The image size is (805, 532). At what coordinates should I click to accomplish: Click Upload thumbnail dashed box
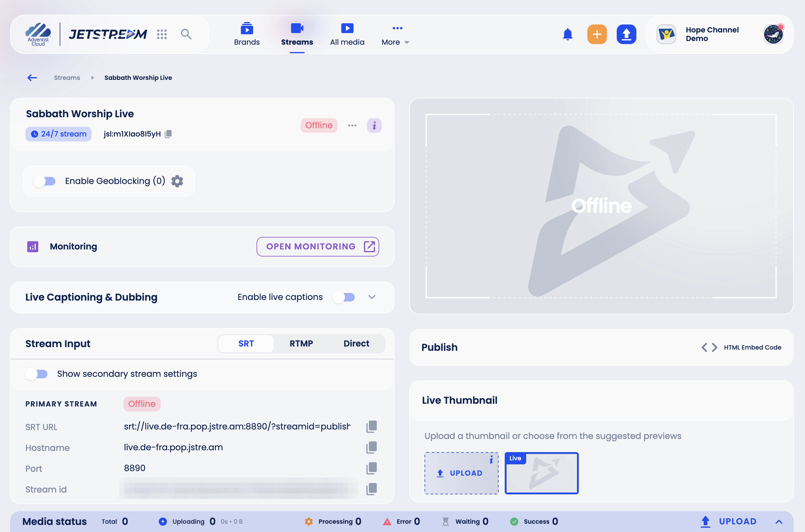point(461,473)
